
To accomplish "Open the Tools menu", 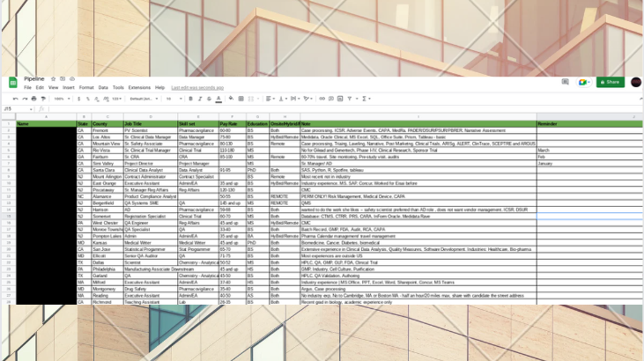I will coord(118,87).
